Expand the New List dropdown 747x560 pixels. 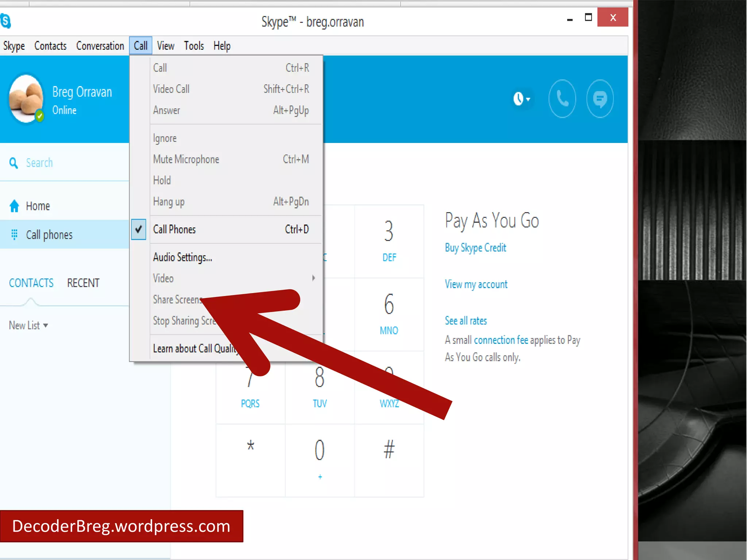pyautogui.click(x=28, y=325)
